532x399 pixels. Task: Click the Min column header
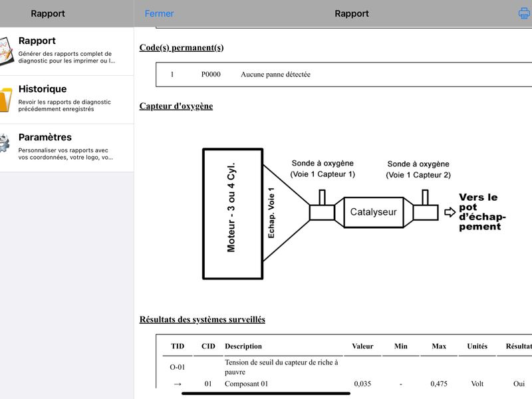click(401, 346)
